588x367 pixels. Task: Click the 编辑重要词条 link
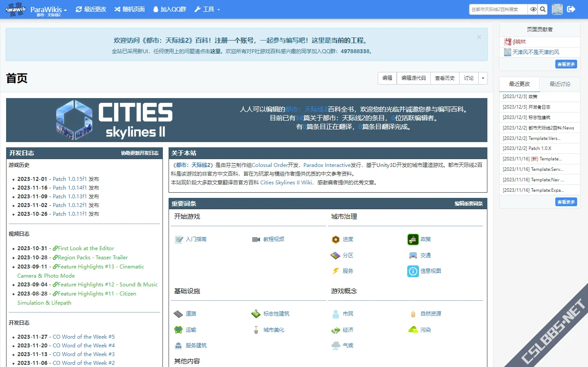(469, 204)
